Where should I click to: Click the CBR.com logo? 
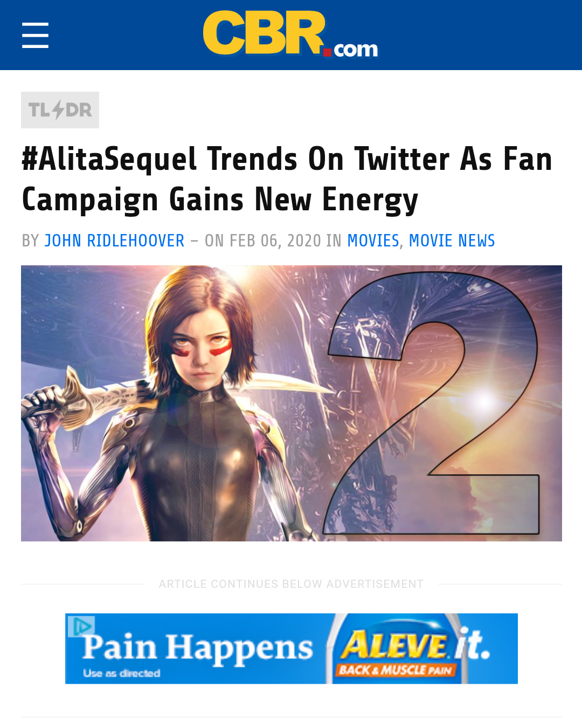tap(290, 34)
